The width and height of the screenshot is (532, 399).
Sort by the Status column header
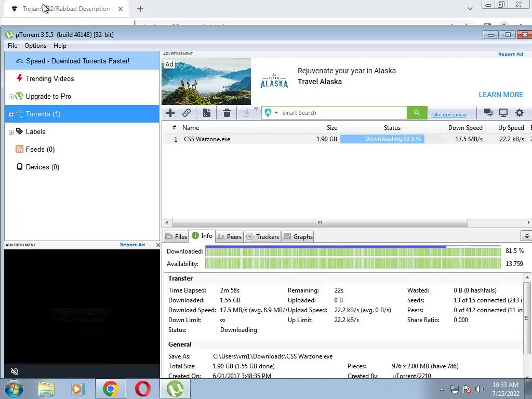point(392,128)
